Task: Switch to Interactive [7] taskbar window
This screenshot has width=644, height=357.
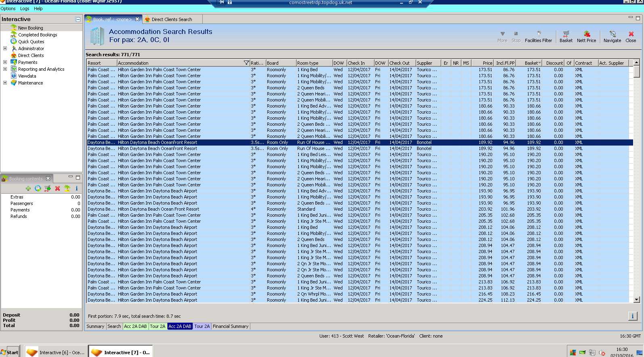Action: pyautogui.click(x=120, y=353)
